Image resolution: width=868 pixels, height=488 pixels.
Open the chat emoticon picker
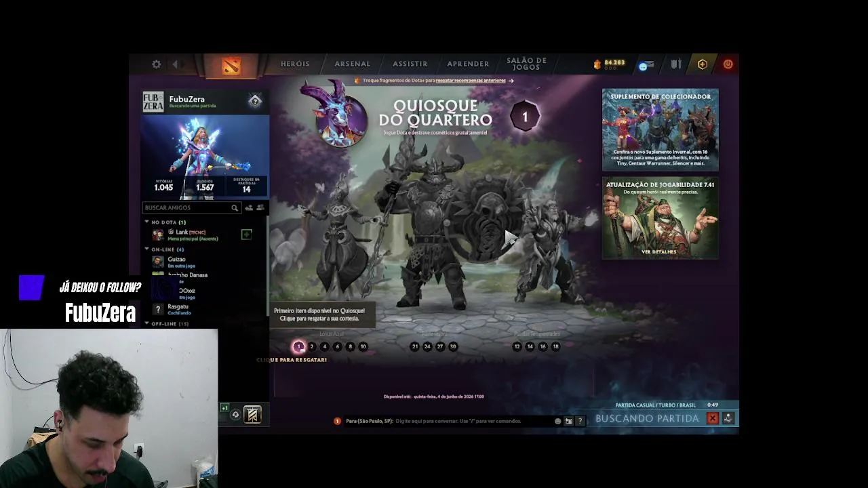[558, 421]
